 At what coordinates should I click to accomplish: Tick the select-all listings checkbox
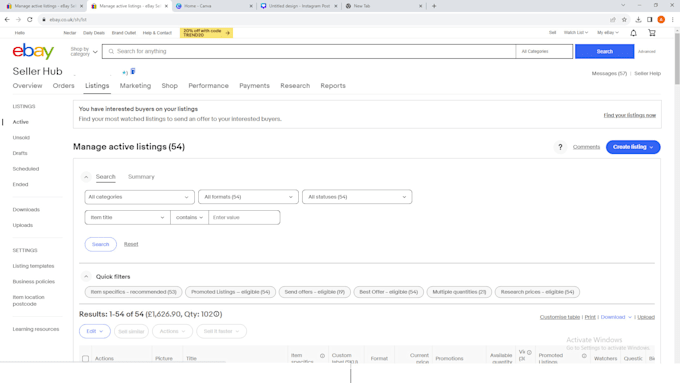pos(85,359)
